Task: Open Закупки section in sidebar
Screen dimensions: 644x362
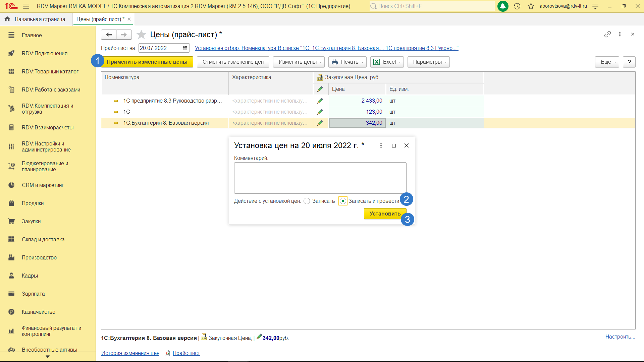Action: 31,221
